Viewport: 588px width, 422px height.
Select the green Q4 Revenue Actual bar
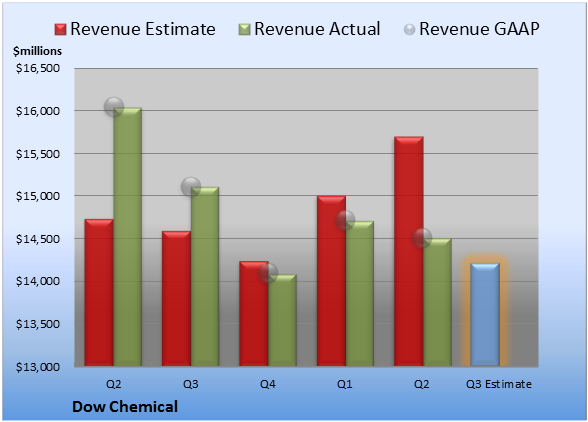pyautogui.click(x=282, y=320)
